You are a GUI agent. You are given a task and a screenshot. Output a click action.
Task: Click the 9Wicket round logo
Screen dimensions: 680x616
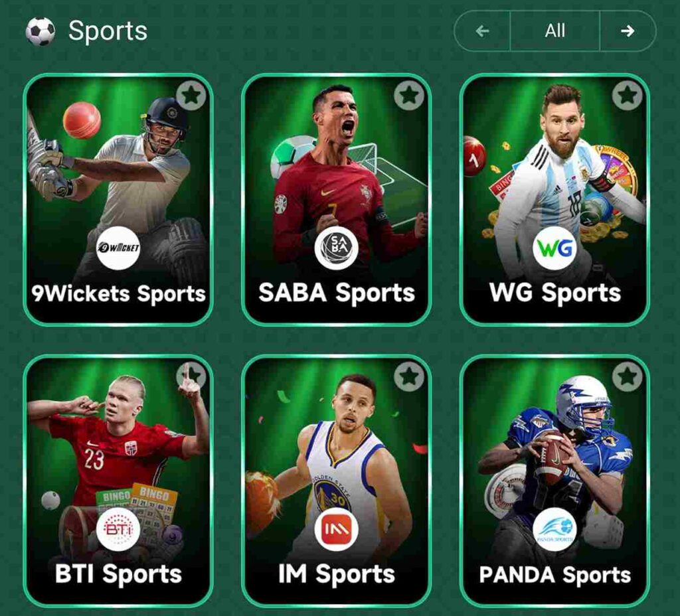tap(118, 248)
